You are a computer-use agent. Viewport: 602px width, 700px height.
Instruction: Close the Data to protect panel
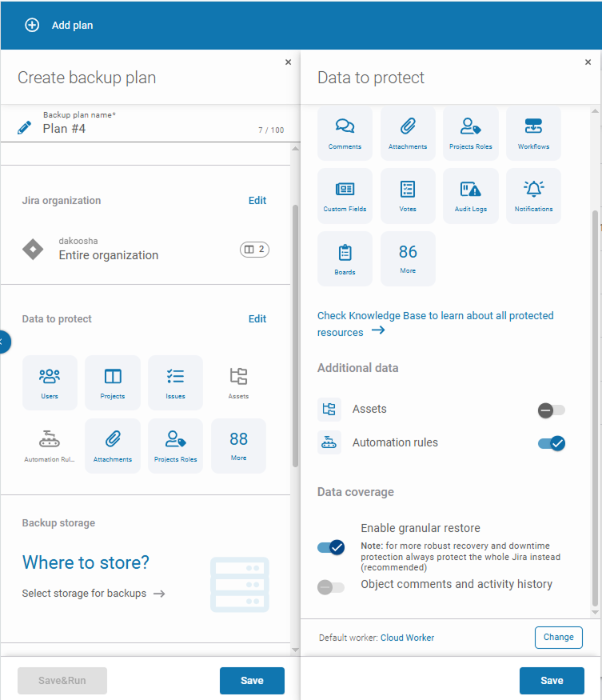(x=588, y=62)
